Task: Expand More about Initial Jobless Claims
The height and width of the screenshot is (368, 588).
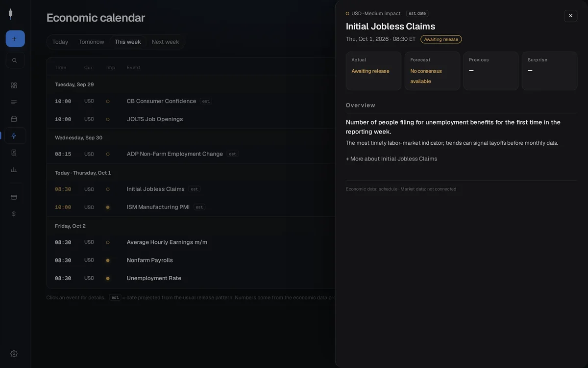Action: pos(392,159)
